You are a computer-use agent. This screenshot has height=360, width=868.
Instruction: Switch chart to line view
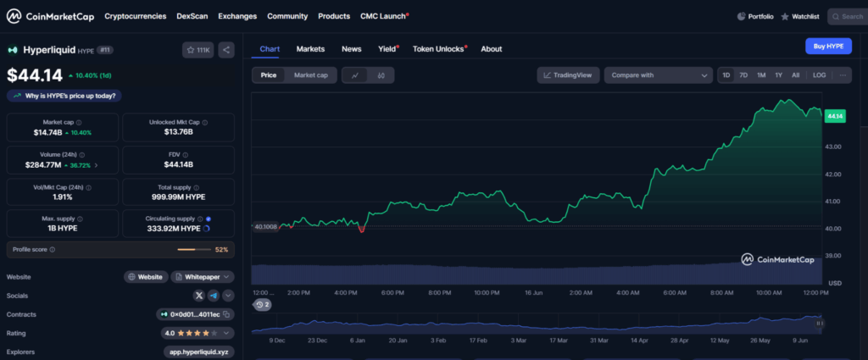(355, 75)
